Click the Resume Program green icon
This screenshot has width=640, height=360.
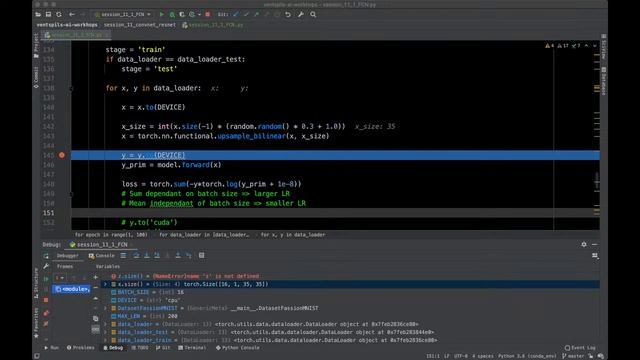(46, 279)
